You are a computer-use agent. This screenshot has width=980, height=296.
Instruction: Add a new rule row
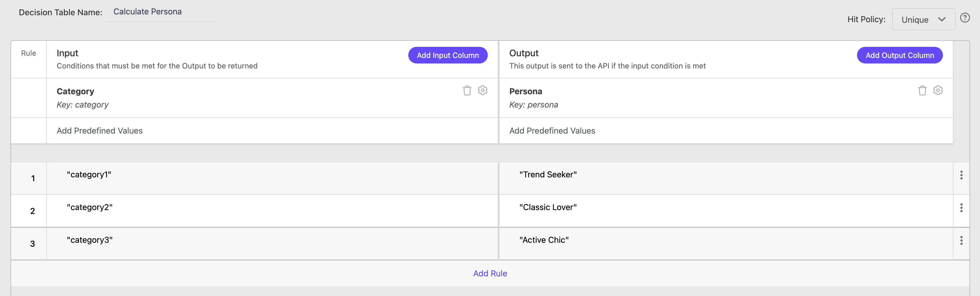point(490,273)
